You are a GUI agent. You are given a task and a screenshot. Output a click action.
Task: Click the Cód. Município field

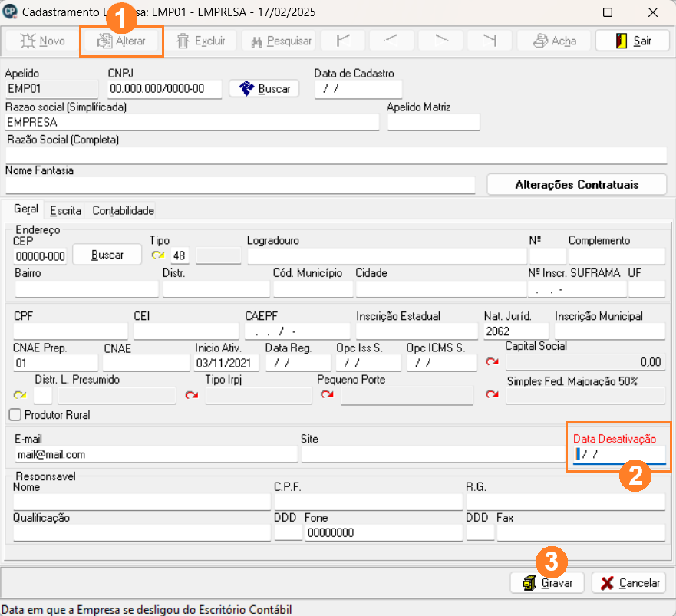313,288
